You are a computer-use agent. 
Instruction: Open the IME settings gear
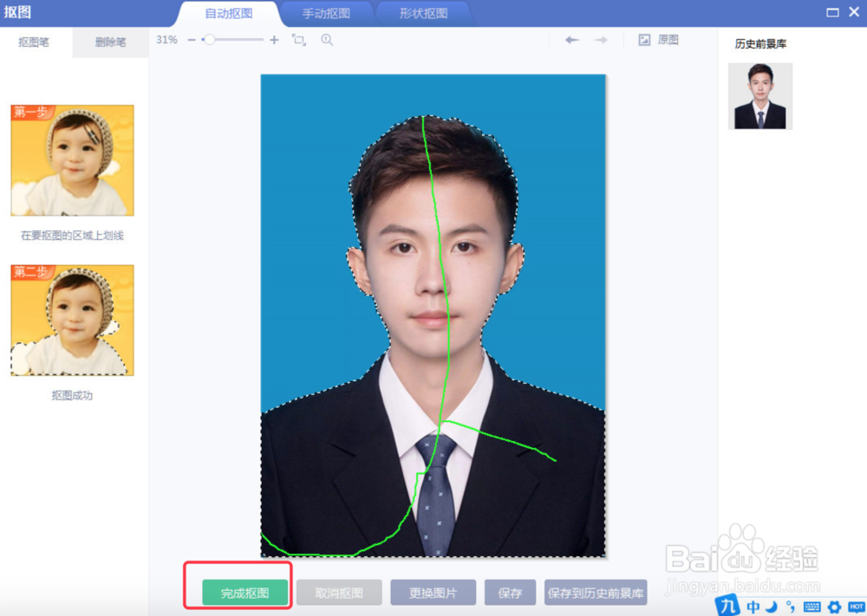coord(834,607)
